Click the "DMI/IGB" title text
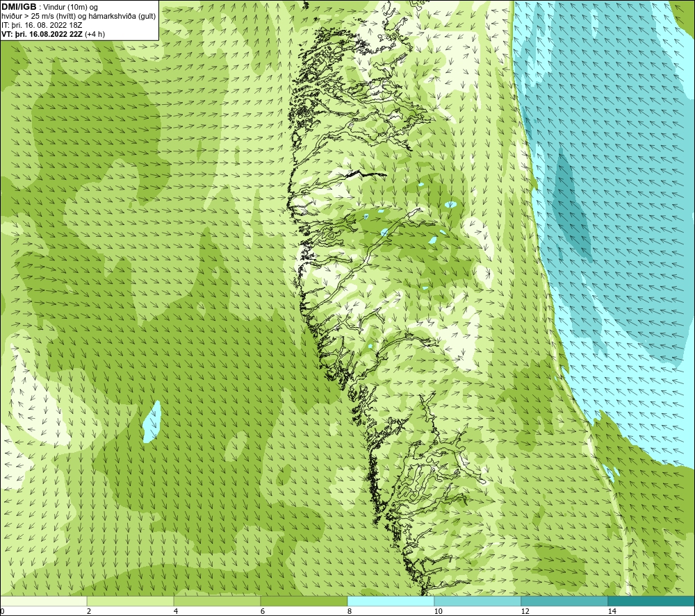The image size is (695, 616). coord(19,7)
